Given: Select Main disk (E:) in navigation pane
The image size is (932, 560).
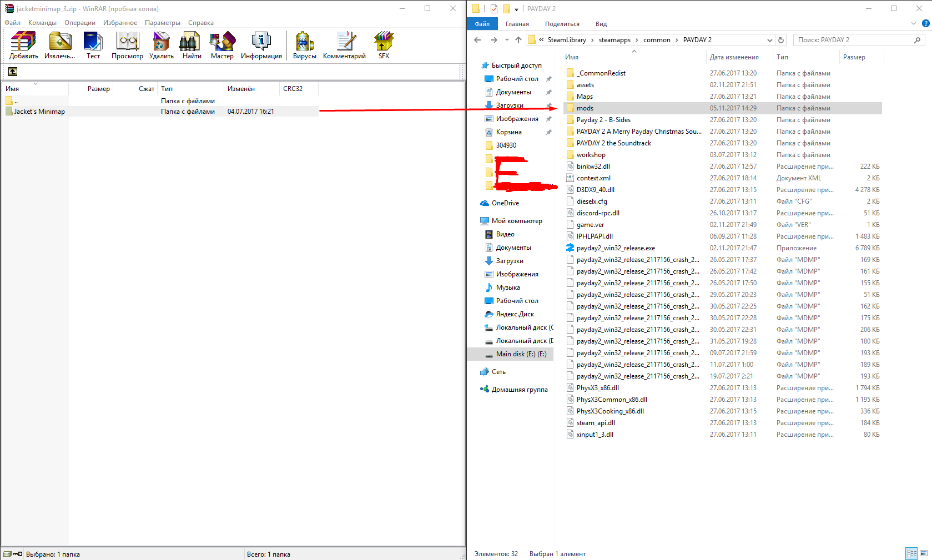Looking at the screenshot, I should click(x=511, y=354).
